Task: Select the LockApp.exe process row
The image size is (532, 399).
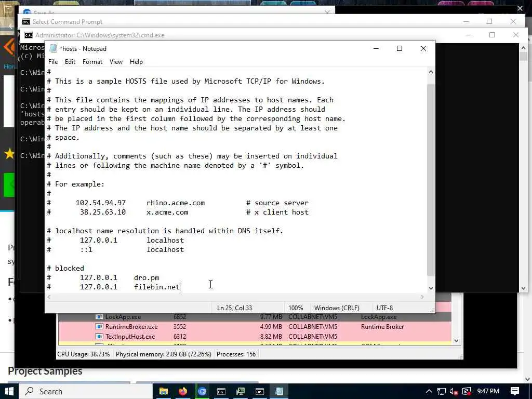Action: tap(255, 317)
